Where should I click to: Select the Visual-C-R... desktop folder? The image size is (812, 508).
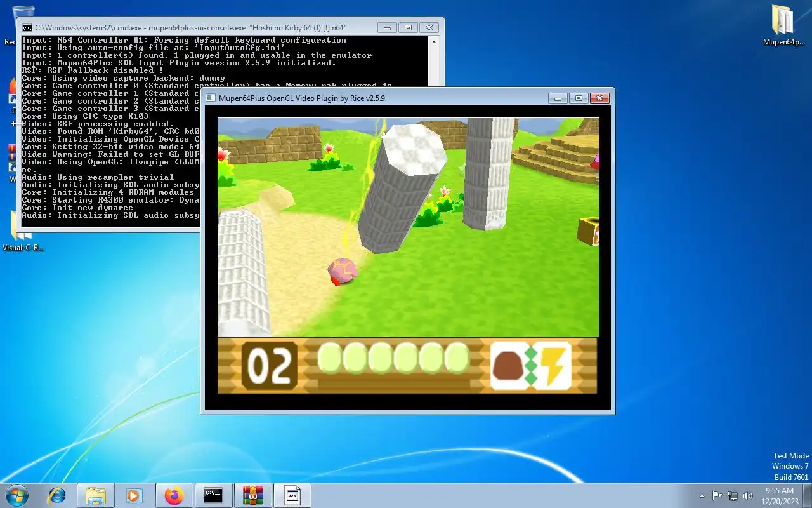(23, 231)
